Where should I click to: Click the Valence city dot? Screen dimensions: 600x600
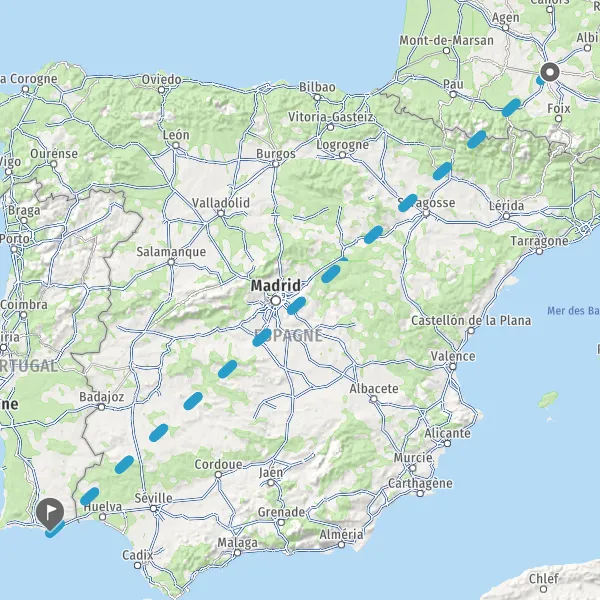[x=453, y=367]
